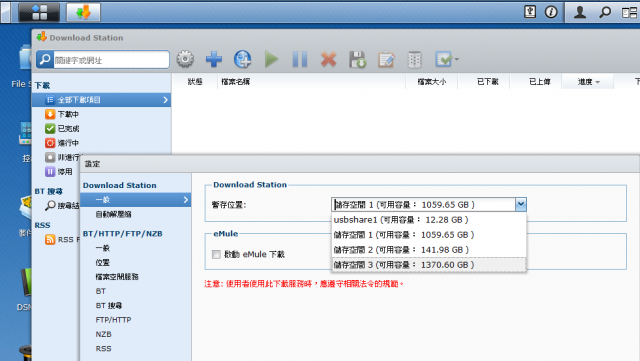640x361 pixels.
Task: Open RSS settings page in dialog
Action: pos(104,348)
